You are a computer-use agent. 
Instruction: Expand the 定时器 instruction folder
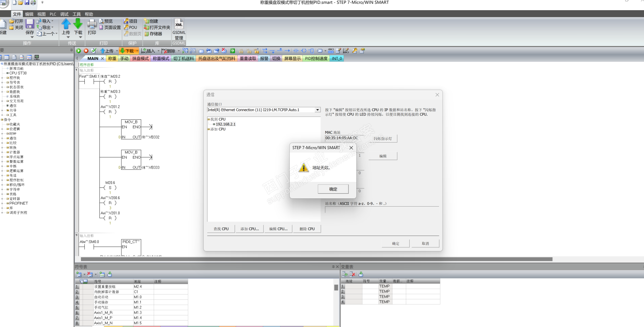tap(2, 199)
